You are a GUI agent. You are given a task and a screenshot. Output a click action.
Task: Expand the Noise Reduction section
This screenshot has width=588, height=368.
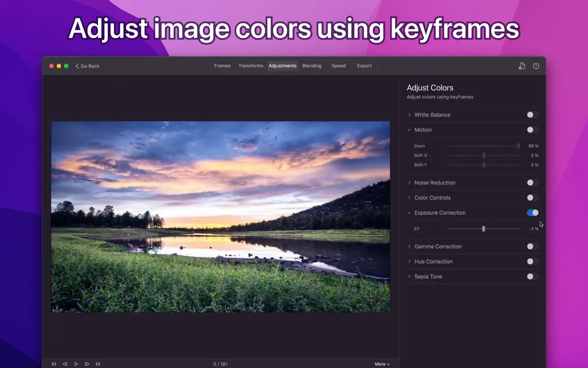(409, 183)
